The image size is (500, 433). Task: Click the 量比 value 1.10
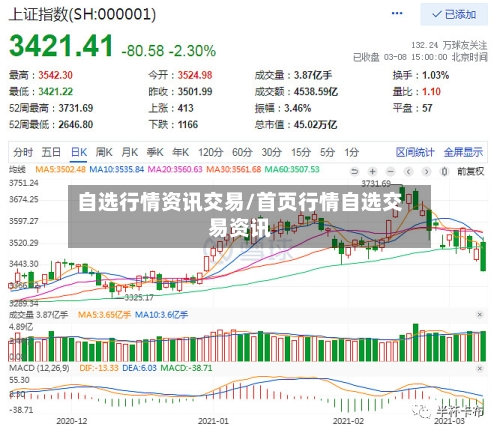[x=431, y=91]
